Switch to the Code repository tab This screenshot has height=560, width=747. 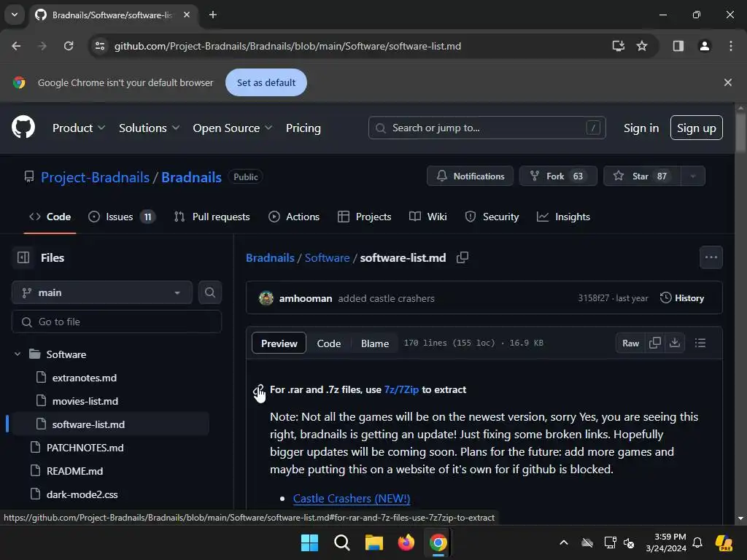click(50, 217)
